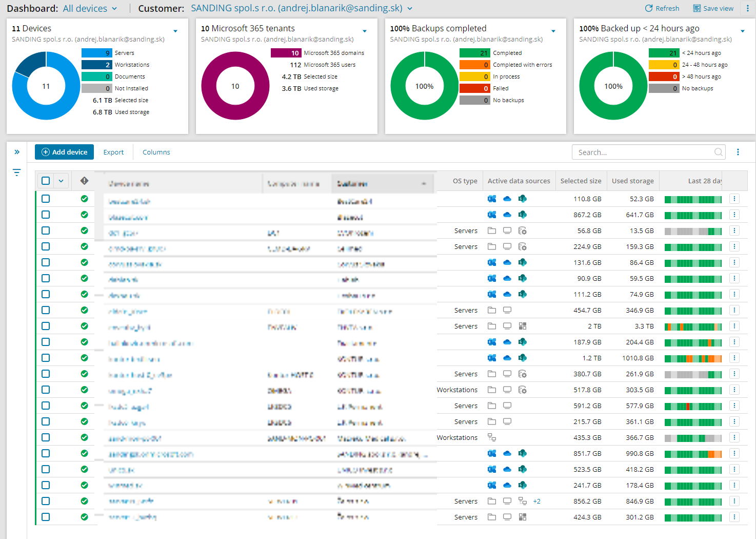Open row actions menu for 110.8 GB device
This screenshot has width=756, height=539.
click(x=734, y=199)
